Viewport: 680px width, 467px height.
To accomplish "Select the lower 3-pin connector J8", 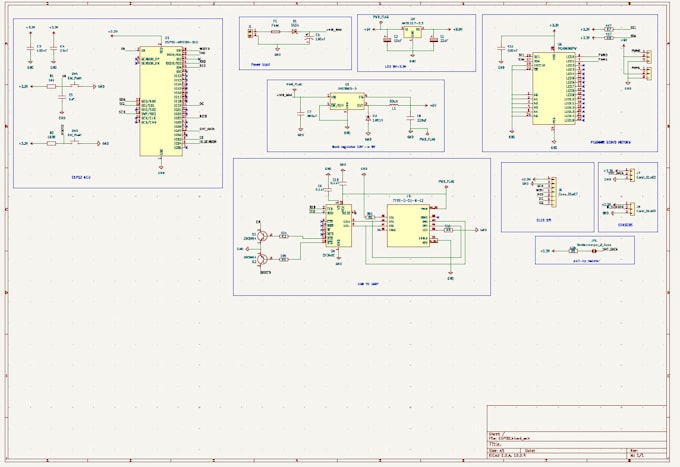I will [x=632, y=209].
